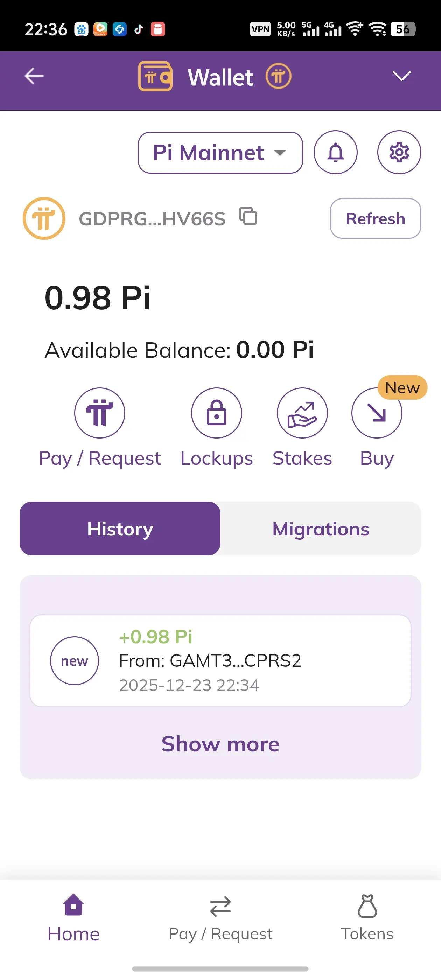This screenshot has width=441, height=980.
Task: Open the Stakes hand icon
Action: 302,413
